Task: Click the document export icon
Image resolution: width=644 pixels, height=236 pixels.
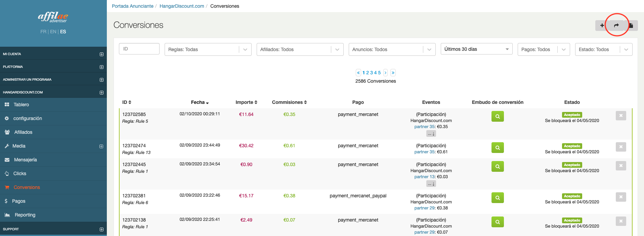Action: tap(631, 26)
